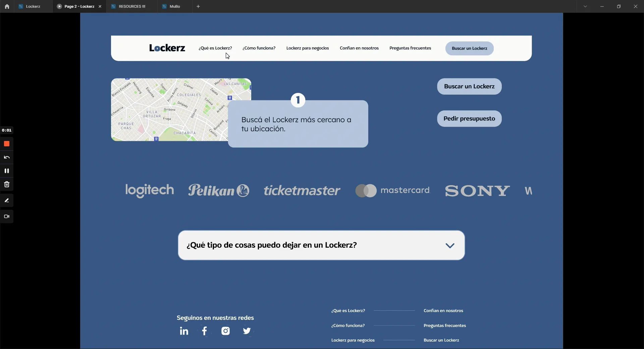Open Preguntas frecuentes in navbar
The width and height of the screenshot is (644, 349).
(x=410, y=48)
